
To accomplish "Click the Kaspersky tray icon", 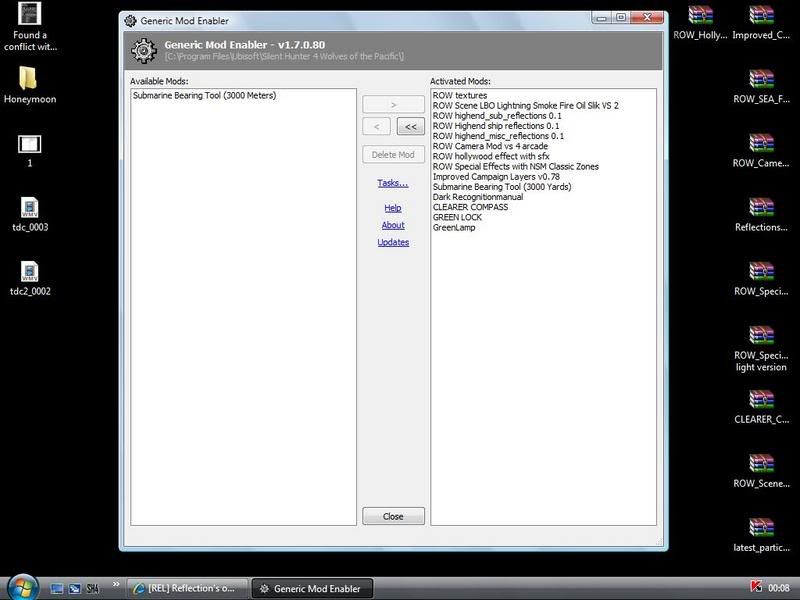I will tap(756, 587).
